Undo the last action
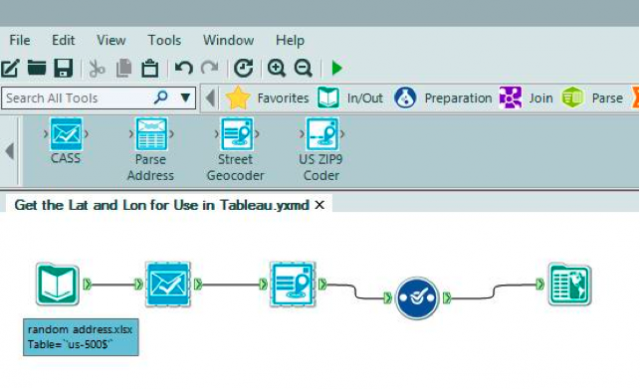The height and width of the screenshot is (389, 640). pos(184,67)
